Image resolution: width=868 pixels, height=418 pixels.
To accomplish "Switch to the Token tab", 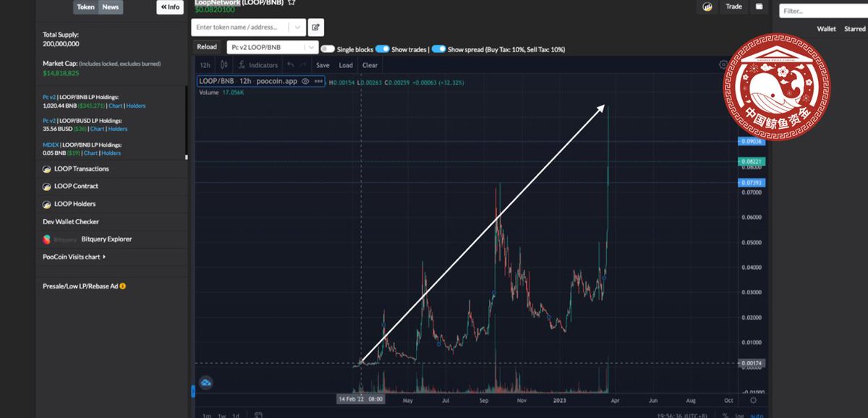I will (x=86, y=7).
